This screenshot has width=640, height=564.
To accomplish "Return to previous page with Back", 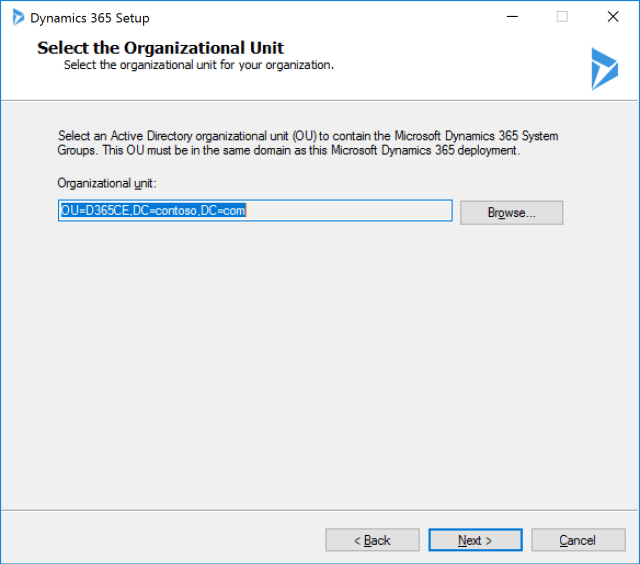I will click(x=372, y=540).
